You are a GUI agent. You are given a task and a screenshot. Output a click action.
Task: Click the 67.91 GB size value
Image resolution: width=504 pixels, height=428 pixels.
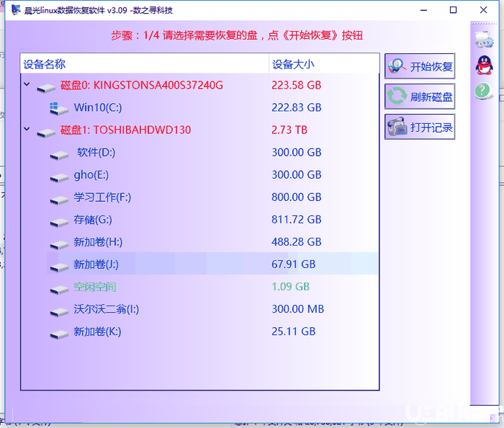click(294, 264)
